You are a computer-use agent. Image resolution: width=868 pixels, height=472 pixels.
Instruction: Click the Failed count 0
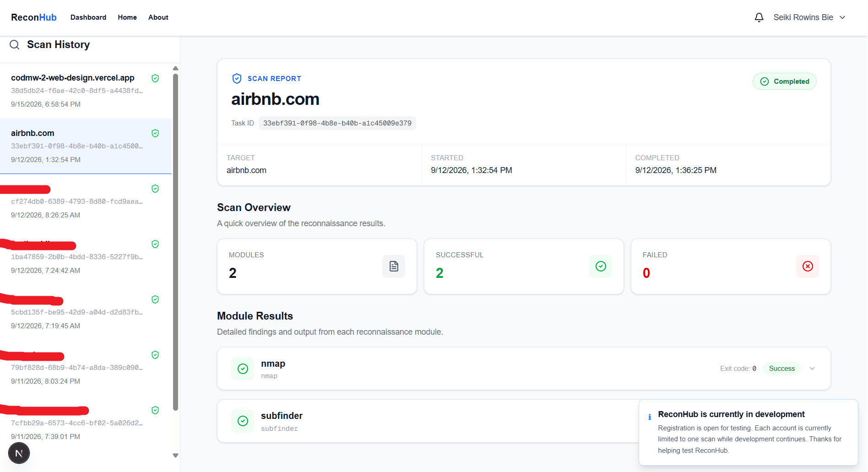pos(646,273)
